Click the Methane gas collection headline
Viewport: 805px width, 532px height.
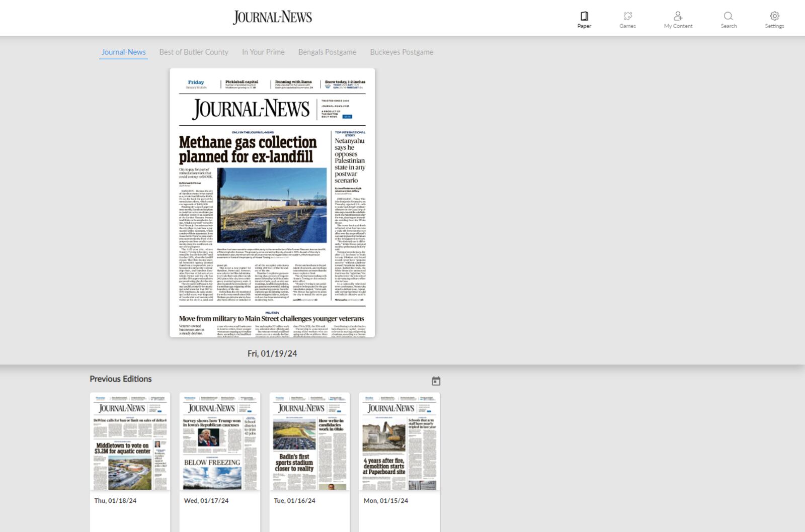click(248, 149)
